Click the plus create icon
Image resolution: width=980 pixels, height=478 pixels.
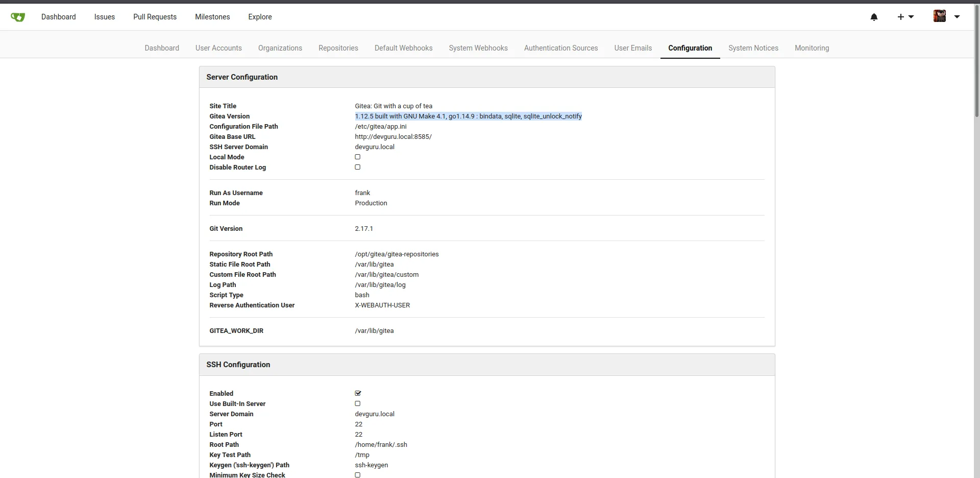point(900,17)
